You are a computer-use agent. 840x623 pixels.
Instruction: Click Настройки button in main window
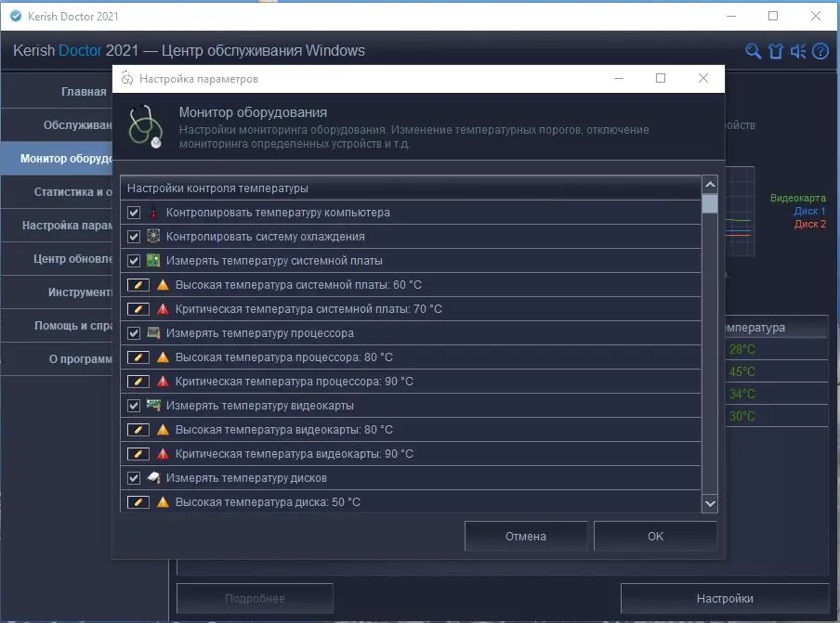725,598
